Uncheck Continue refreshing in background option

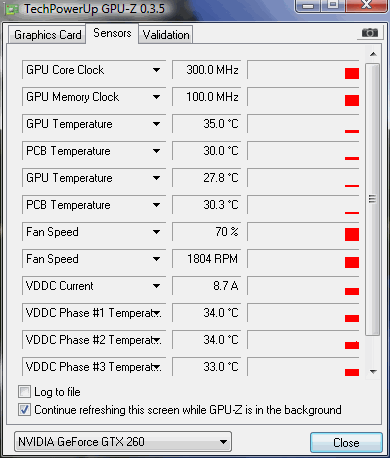click(24, 410)
